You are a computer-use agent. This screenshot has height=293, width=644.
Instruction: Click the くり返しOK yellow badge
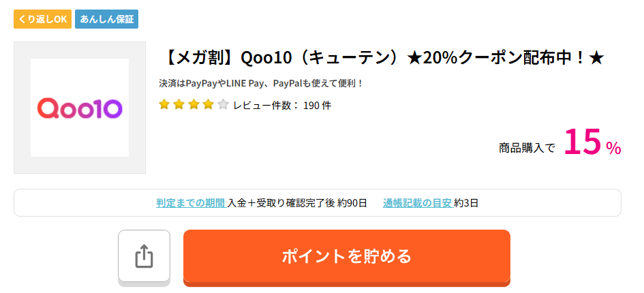(43, 19)
